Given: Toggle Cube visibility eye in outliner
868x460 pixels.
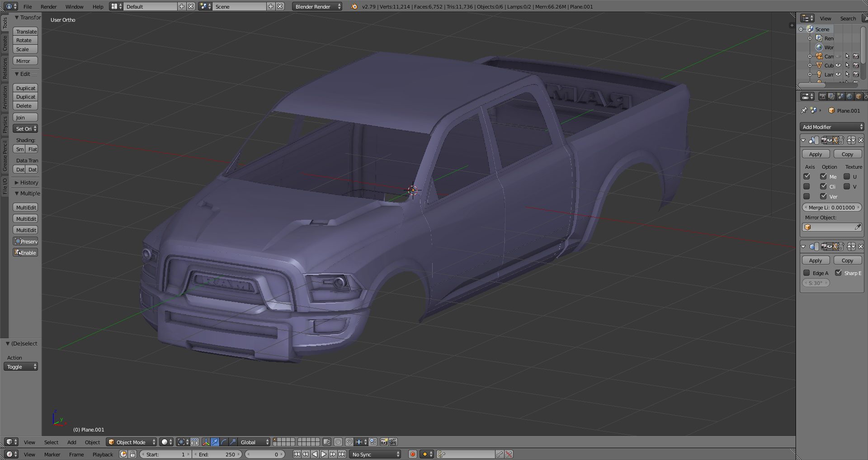Looking at the screenshot, I should [x=838, y=65].
